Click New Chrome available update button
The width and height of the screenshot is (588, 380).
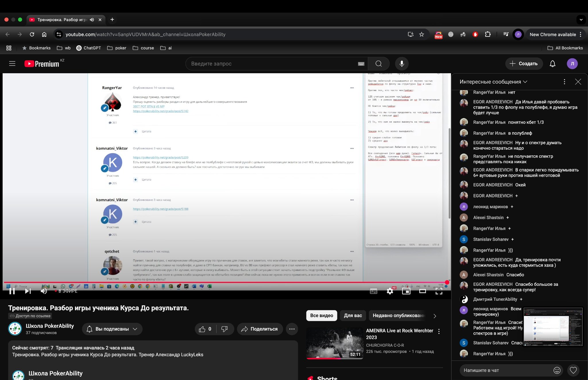point(553,34)
